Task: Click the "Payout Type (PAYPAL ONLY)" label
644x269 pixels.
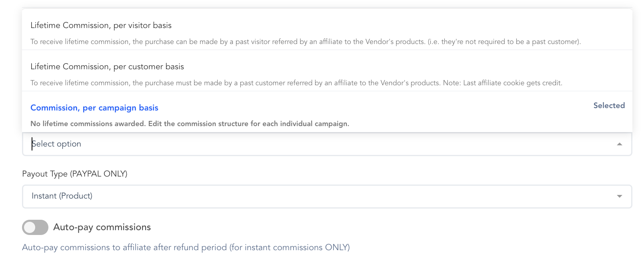Action: (x=75, y=174)
